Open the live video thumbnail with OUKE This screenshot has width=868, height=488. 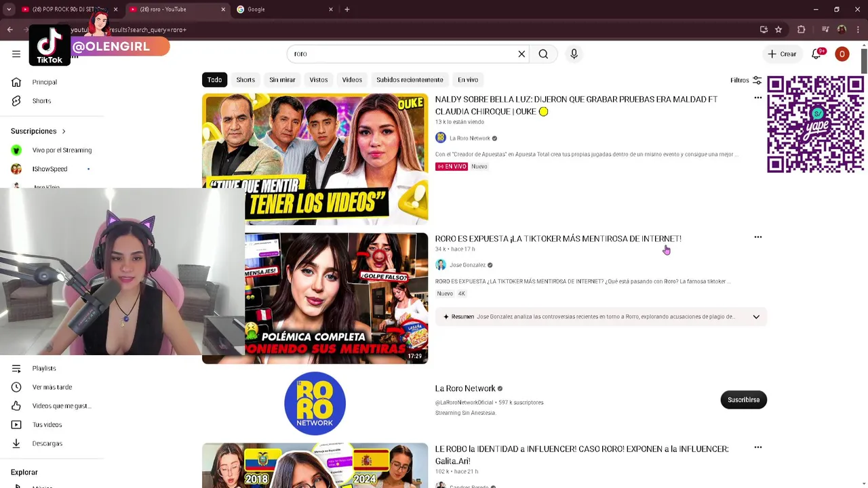(x=315, y=159)
